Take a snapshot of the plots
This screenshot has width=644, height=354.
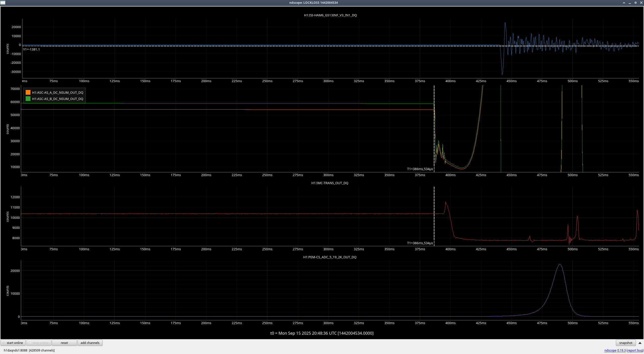(626, 343)
